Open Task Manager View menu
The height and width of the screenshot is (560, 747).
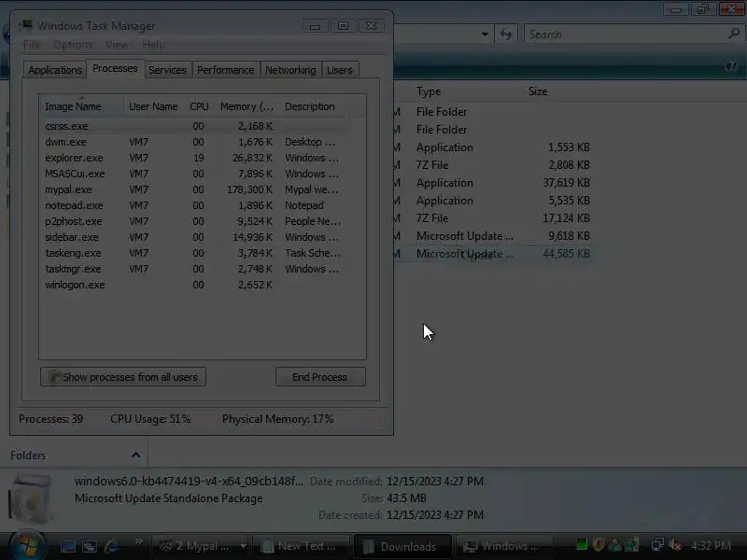coord(118,45)
